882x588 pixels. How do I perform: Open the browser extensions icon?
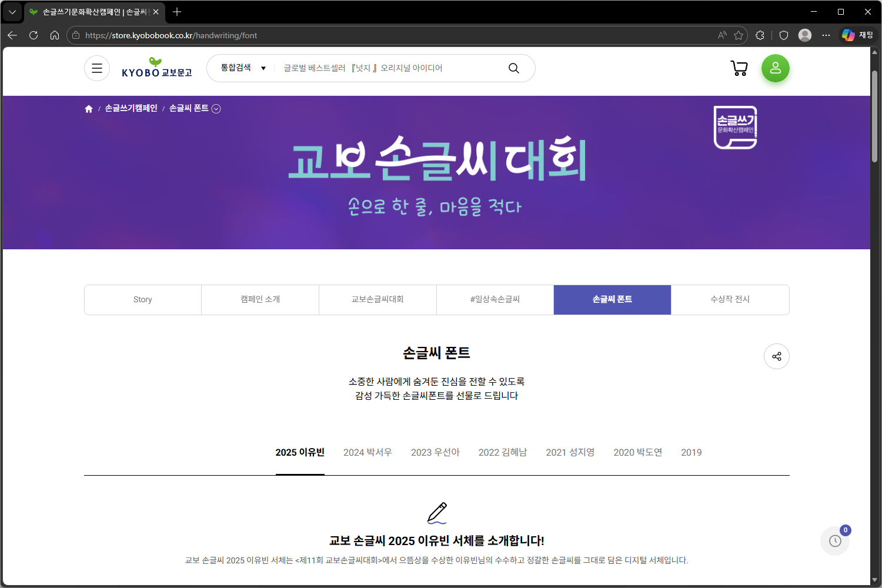tap(760, 35)
